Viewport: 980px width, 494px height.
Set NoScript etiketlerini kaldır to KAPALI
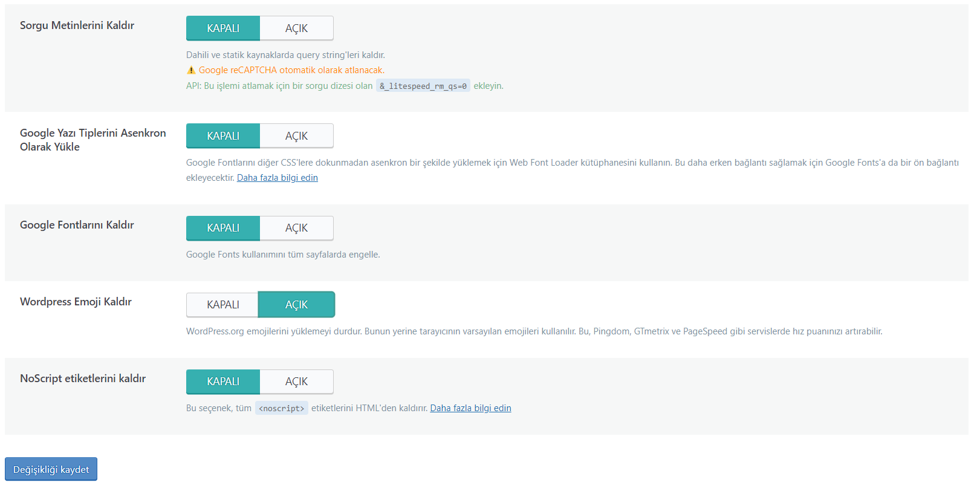[x=223, y=382]
